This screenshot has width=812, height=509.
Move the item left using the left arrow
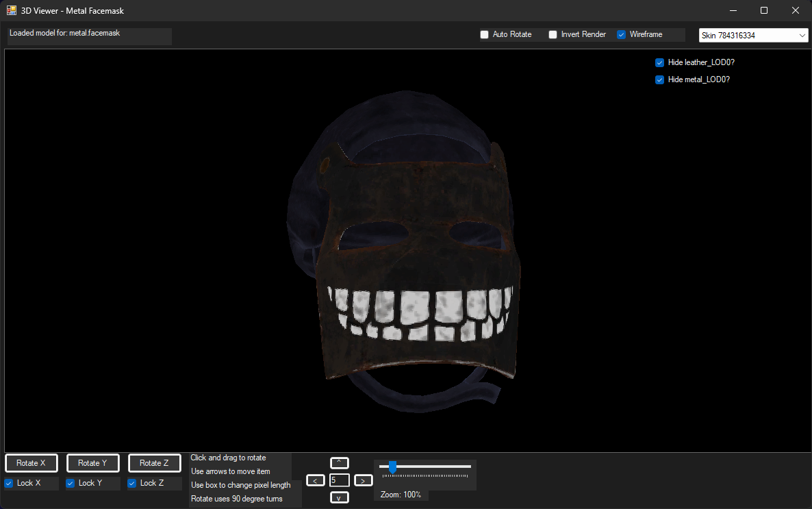pos(316,480)
